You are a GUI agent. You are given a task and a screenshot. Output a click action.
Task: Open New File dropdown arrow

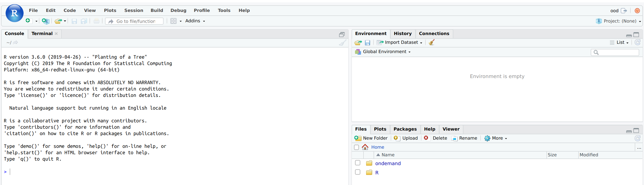coord(36,21)
